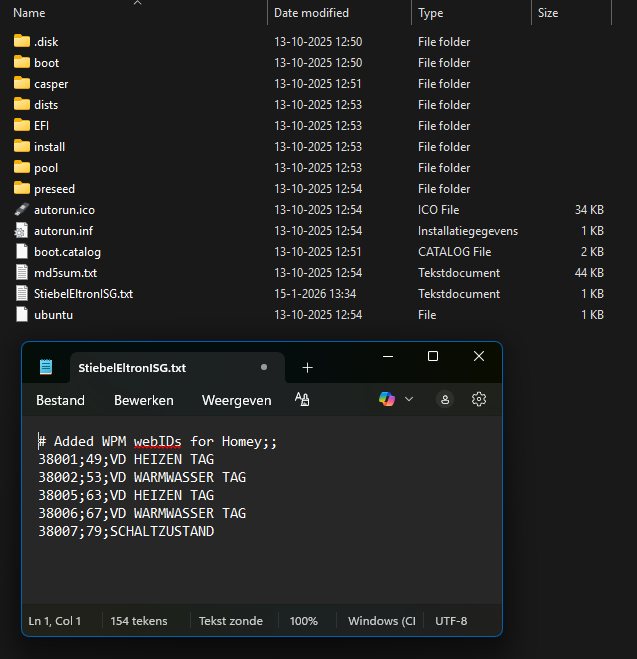Open the Weergeven menu
The height and width of the screenshot is (659, 637).
pos(236,400)
